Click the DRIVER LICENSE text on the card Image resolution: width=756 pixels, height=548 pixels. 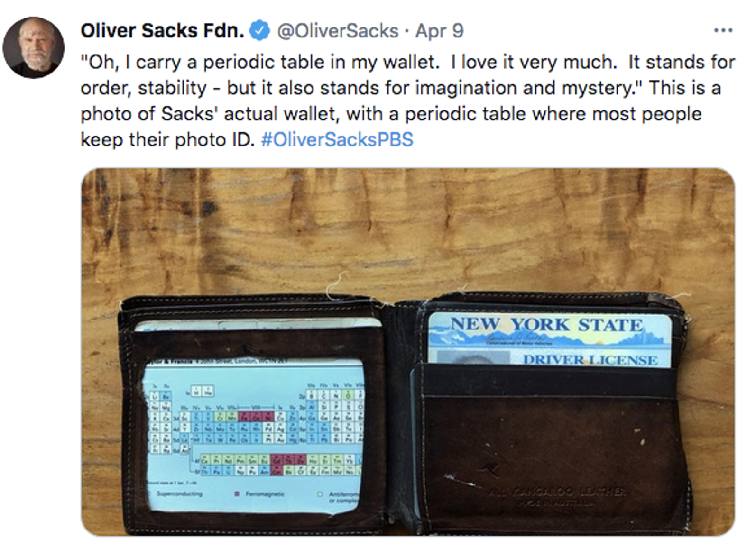(x=590, y=360)
